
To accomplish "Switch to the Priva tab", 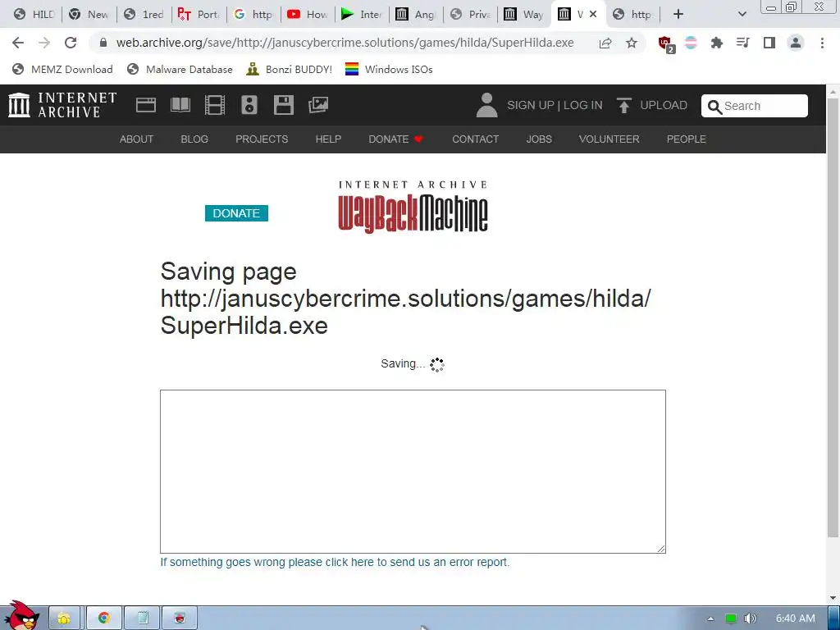I will [470, 15].
